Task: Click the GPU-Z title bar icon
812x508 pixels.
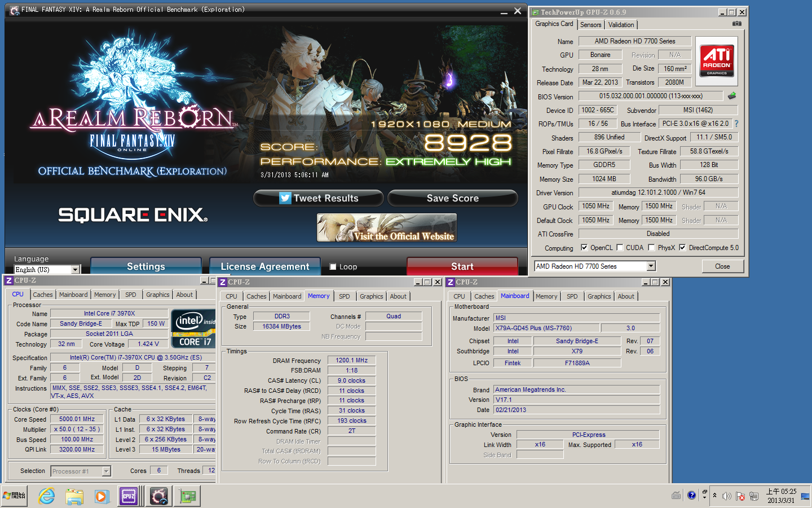Action: [x=536, y=12]
